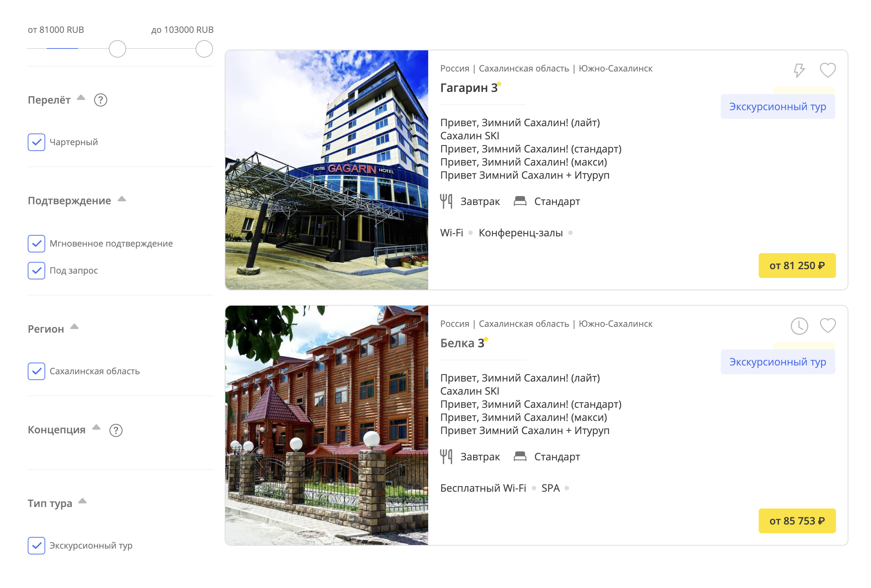The height and width of the screenshot is (588, 871).
Task: Collapse the Концепция filter section
Action: (96, 427)
